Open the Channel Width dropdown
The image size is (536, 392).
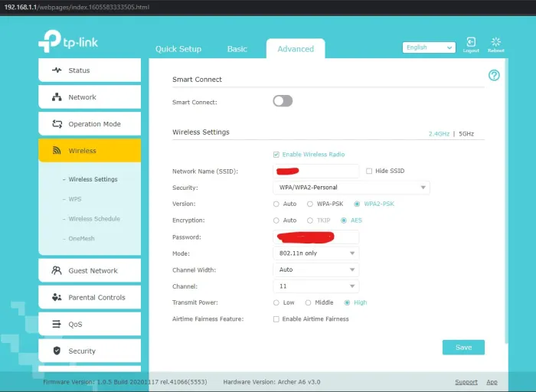315,269
